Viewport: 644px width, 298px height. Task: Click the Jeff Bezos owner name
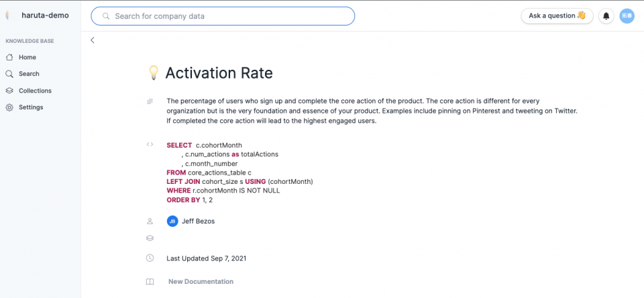(199, 221)
